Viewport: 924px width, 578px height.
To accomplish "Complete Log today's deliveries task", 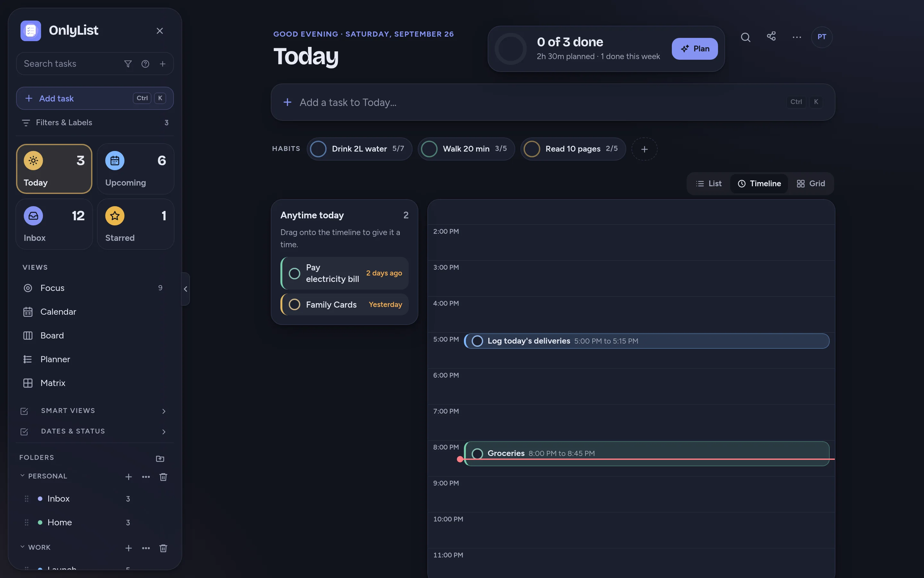I will click(x=477, y=341).
